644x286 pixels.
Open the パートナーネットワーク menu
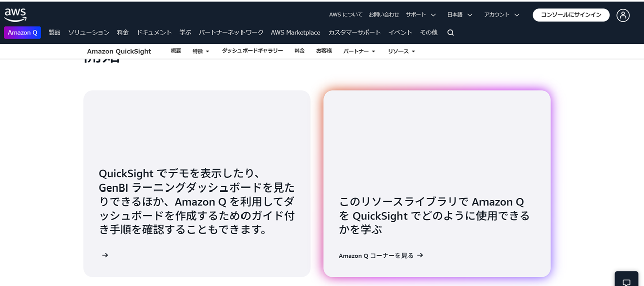click(231, 32)
